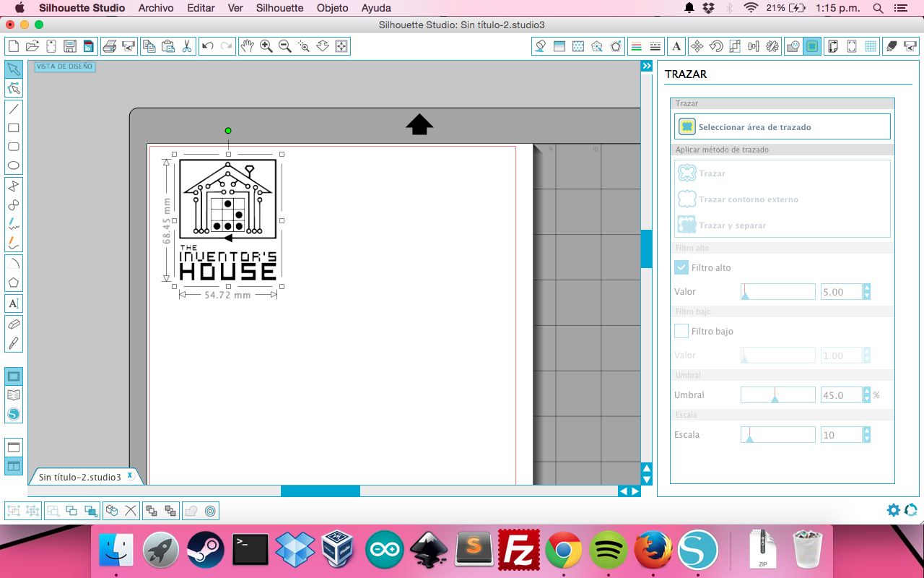This screenshot has height=578, width=924.
Task: Switch to Sin título-2.studio3 tab
Action: coord(79,477)
